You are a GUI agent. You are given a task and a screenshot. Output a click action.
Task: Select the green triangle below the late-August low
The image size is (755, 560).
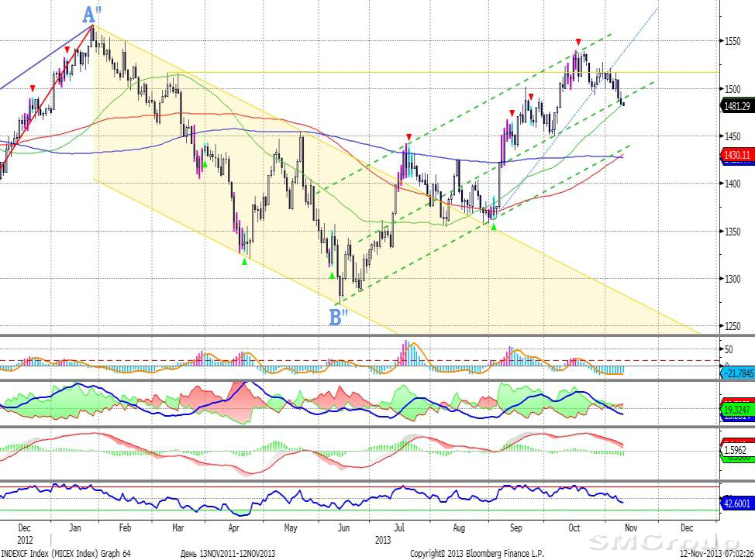494,227
